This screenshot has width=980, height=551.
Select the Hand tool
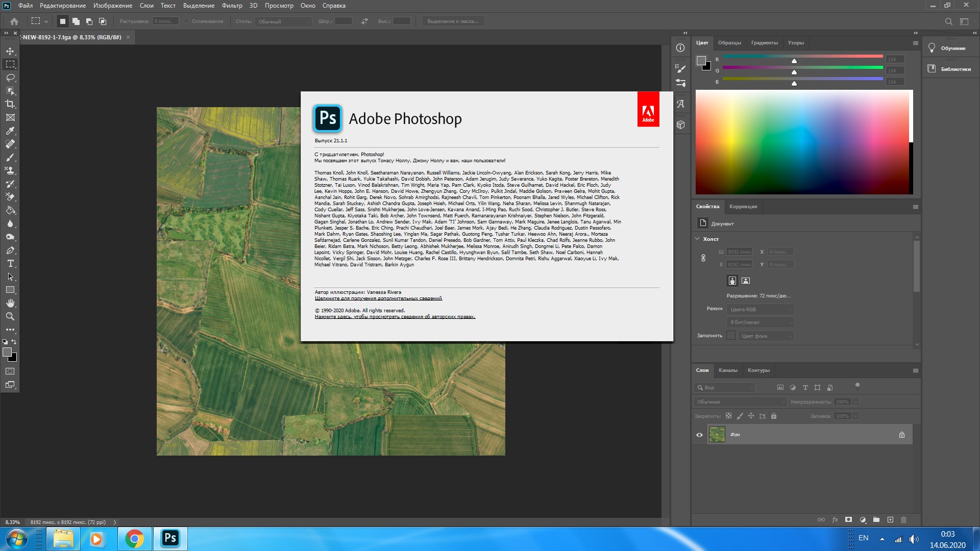(10, 303)
